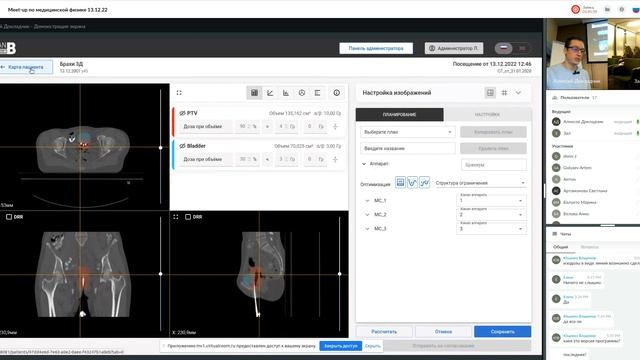The height and width of the screenshot is (360, 640).
Task: Open the clock-shaped icon in the structures toolbar
Action: pyautogui.click(x=302, y=93)
